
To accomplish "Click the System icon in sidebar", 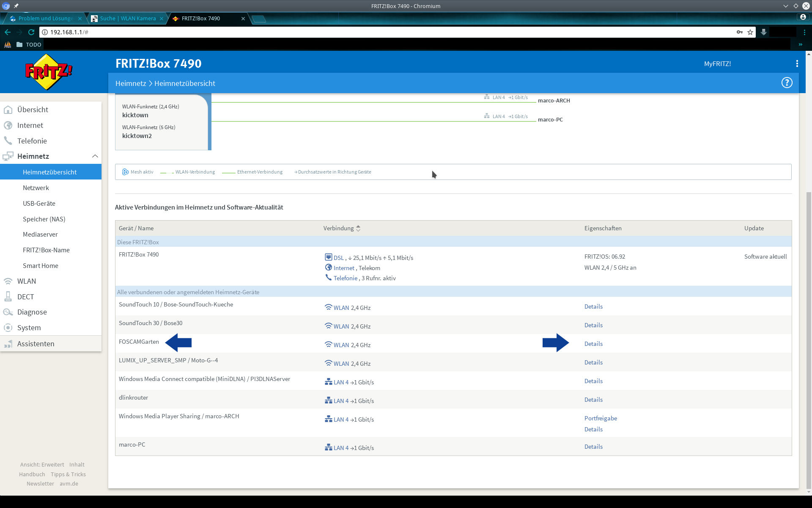I will point(8,328).
